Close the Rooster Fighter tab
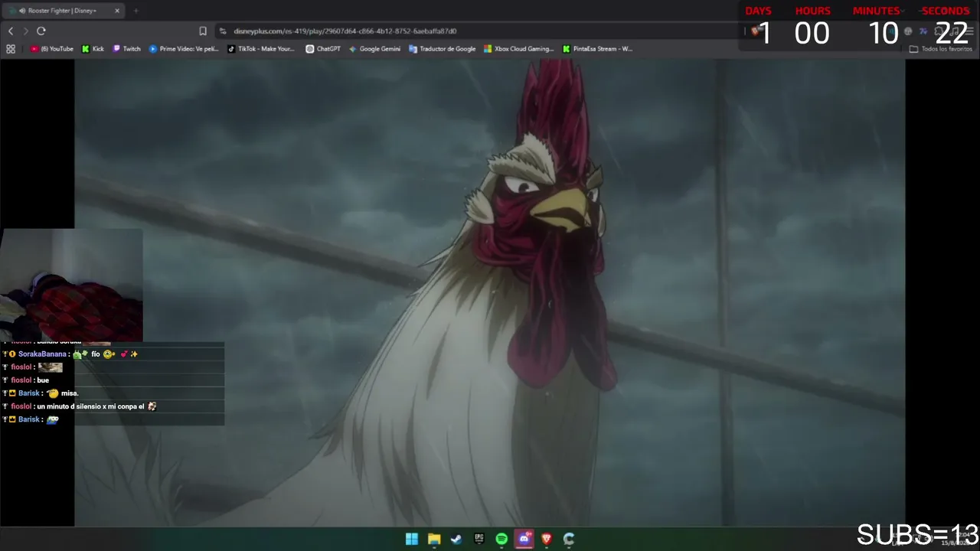Image resolution: width=980 pixels, height=551 pixels. [117, 11]
